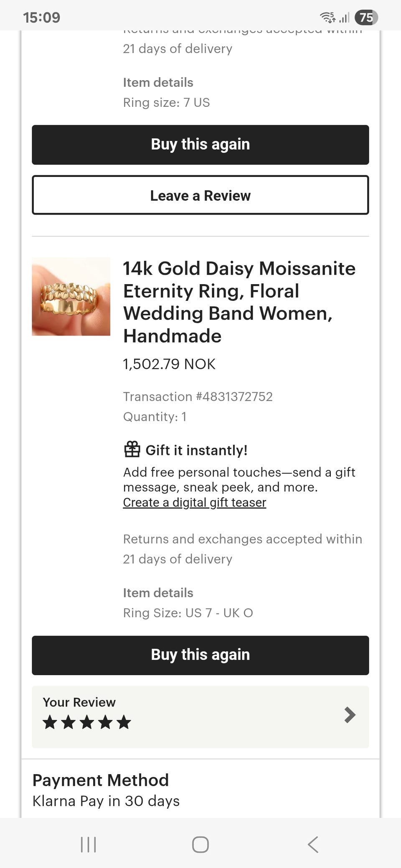The height and width of the screenshot is (868, 401).
Task: Select the Transaction #4831372752 text
Action: point(198,396)
